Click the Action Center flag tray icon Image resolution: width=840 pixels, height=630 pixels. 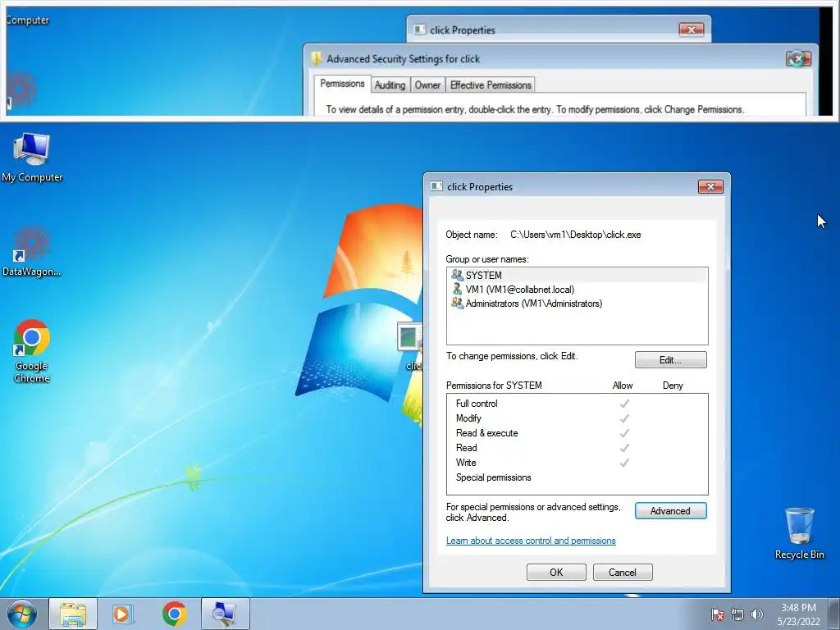718,614
